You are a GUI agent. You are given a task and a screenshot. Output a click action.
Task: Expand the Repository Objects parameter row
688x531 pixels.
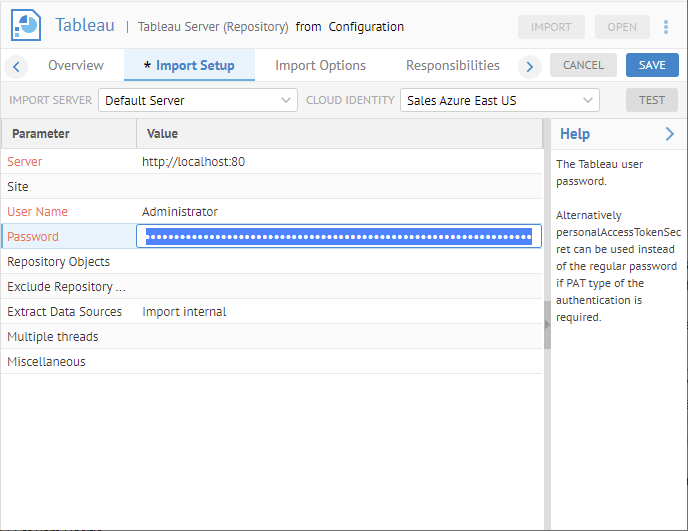[x=59, y=262]
